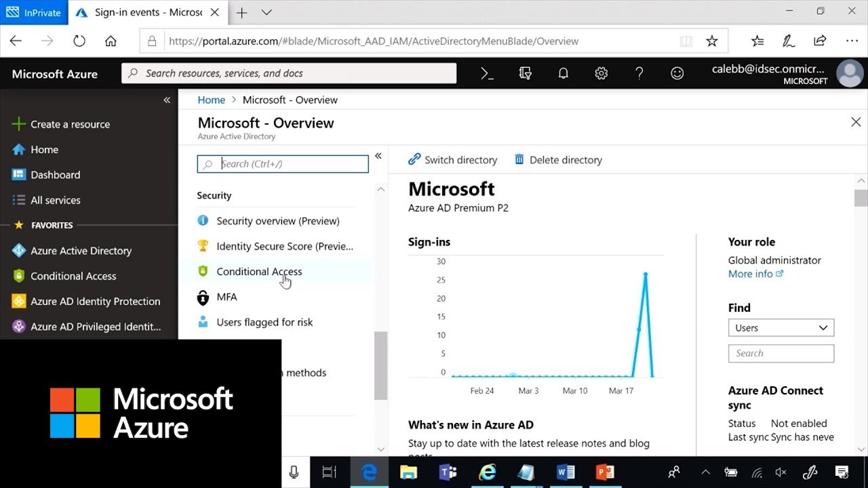Collapse the Azure AD blade menu

378,156
